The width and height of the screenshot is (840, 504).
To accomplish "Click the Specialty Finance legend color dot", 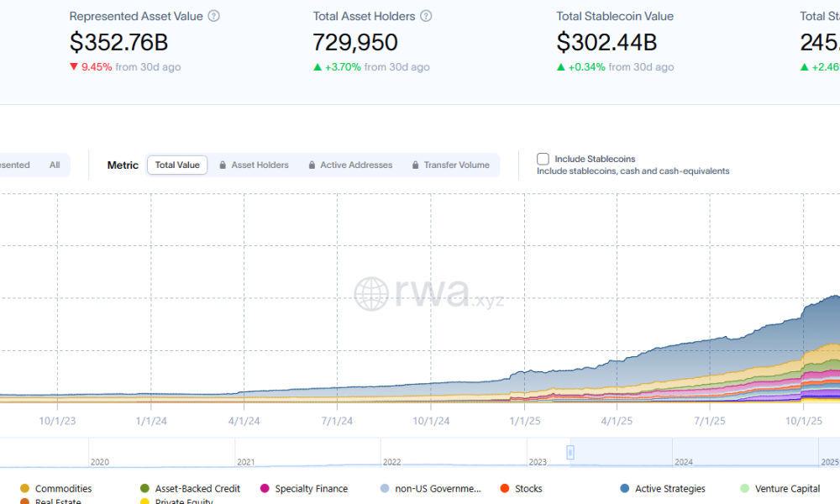I will click(265, 488).
